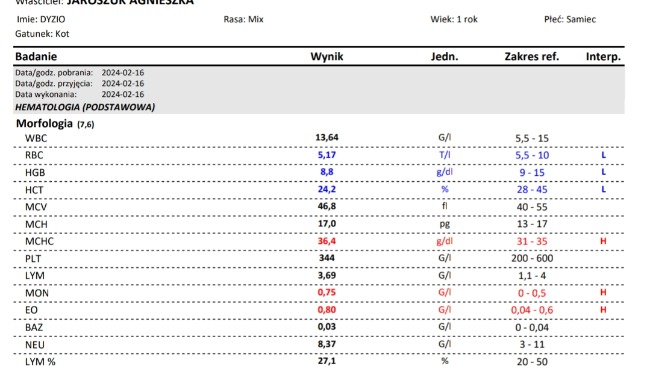Click the 'Data/godz. pobrania:' label
Image resolution: width=650 pixels, height=366 pixels.
(x=54, y=73)
